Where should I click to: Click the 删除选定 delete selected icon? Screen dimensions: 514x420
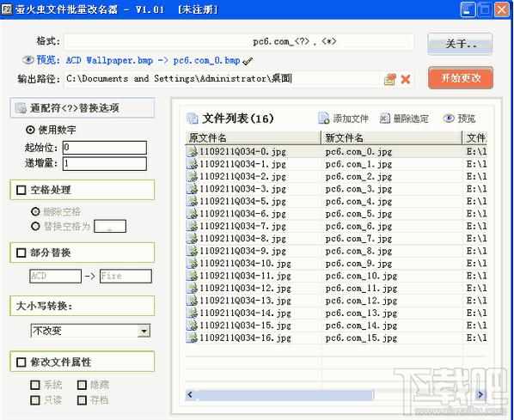click(384, 119)
